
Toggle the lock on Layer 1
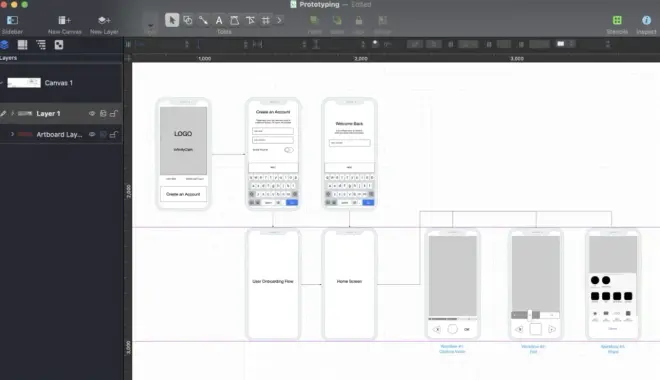[x=114, y=114]
